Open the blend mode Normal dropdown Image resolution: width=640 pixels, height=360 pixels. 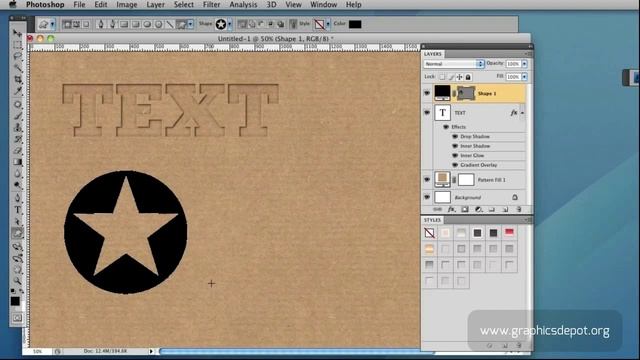tap(453, 64)
